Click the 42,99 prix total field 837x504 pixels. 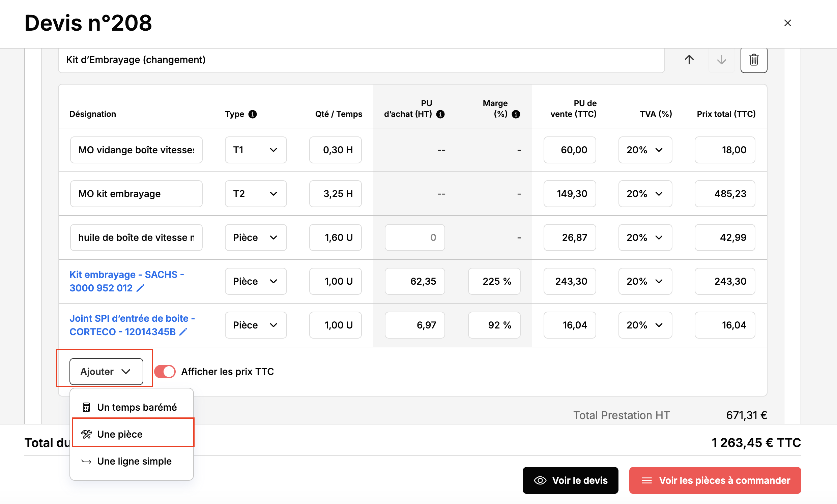[725, 238]
